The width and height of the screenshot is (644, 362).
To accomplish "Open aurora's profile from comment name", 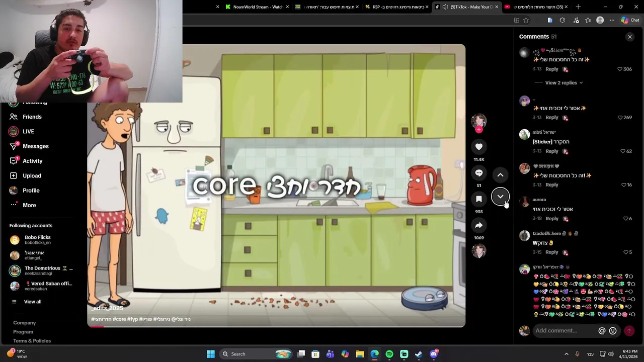I will [x=539, y=200].
